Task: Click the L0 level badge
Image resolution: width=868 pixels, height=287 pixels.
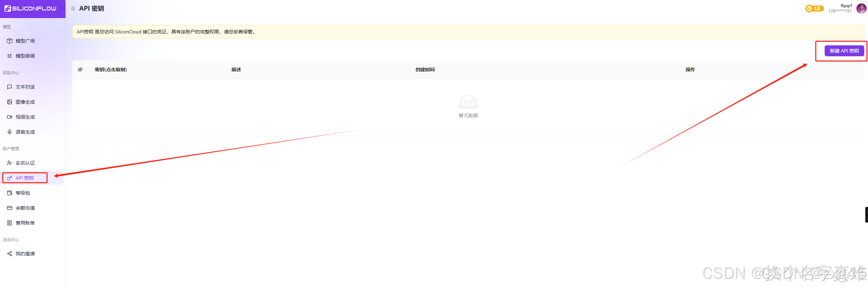Action: (x=814, y=9)
